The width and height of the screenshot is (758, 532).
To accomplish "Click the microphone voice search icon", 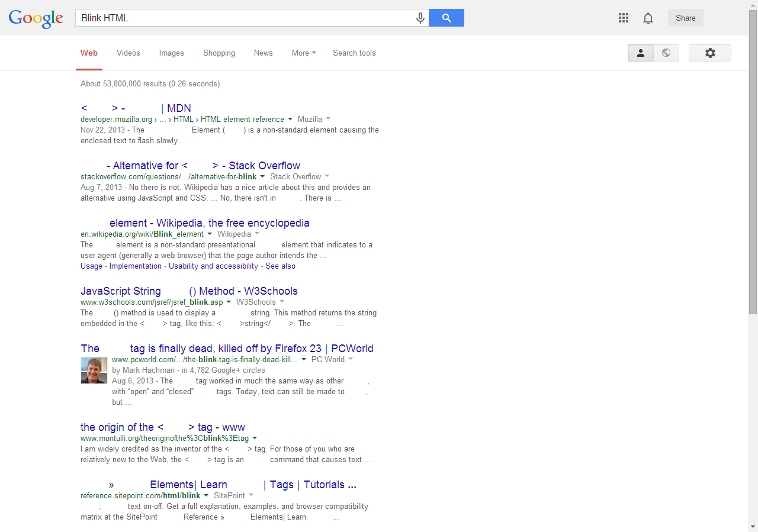I will tap(420, 18).
